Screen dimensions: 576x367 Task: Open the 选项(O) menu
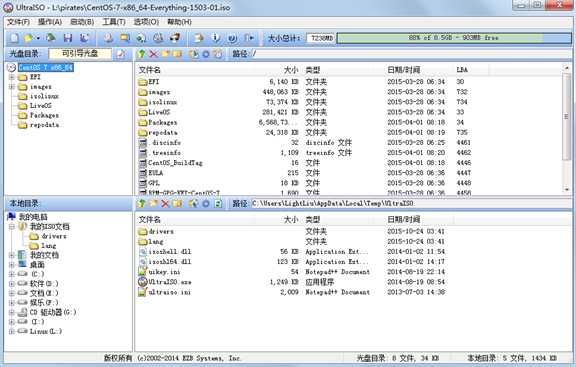[146, 22]
